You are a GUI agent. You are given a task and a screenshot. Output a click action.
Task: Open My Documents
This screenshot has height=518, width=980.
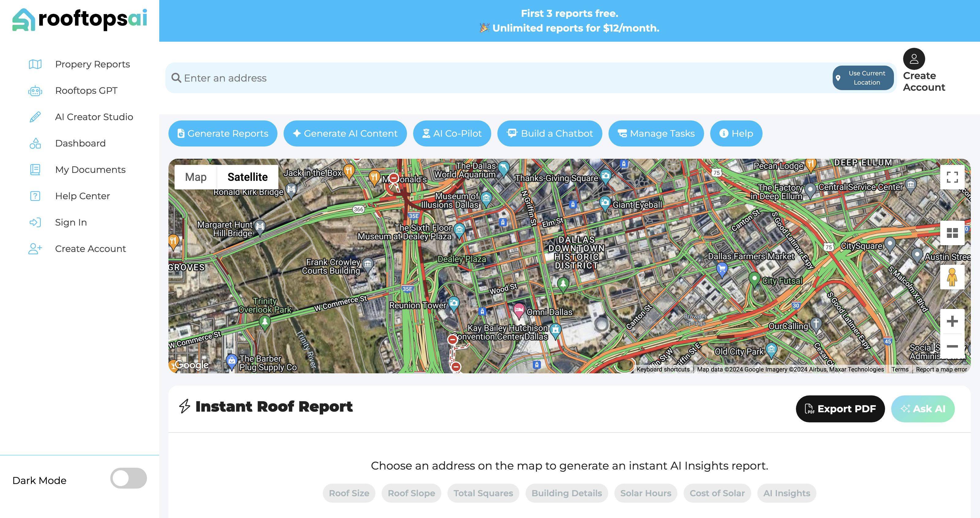coord(90,169)
